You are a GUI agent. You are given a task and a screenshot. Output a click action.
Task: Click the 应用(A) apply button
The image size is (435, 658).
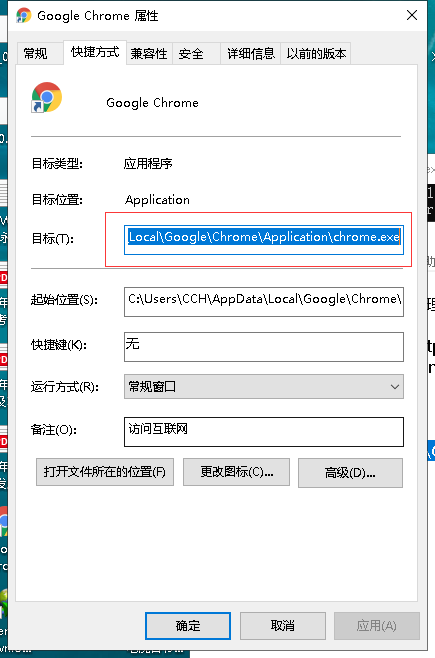377,626
